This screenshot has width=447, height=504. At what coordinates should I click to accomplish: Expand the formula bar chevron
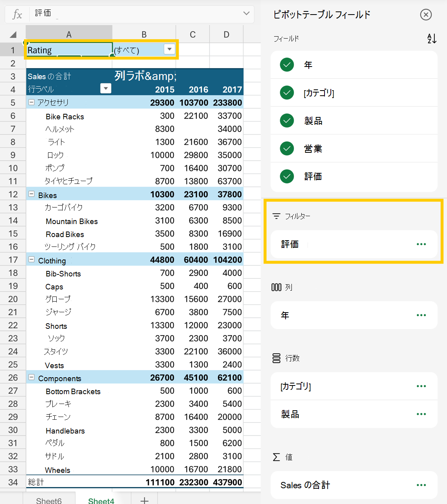(247, 13)
